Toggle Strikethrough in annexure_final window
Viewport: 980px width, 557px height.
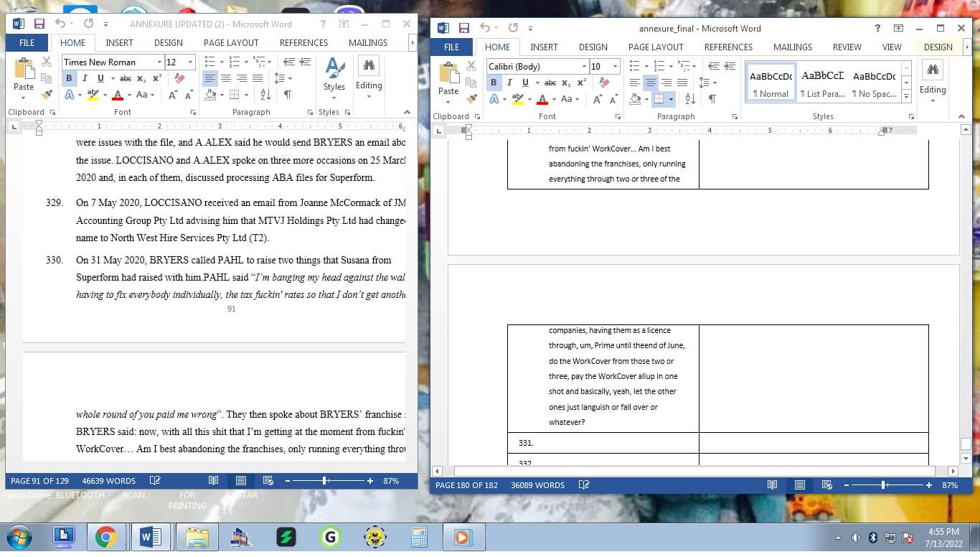[x=550, y=83]
